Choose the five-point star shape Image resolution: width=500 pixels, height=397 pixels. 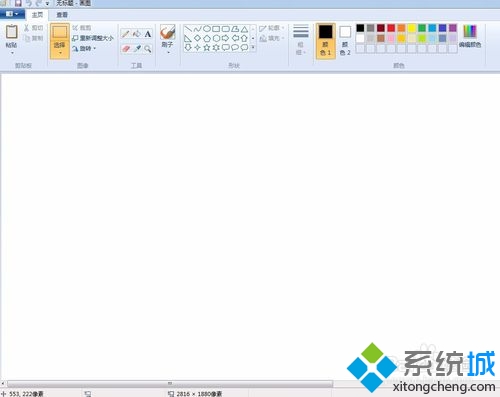(x=207, y=48)
